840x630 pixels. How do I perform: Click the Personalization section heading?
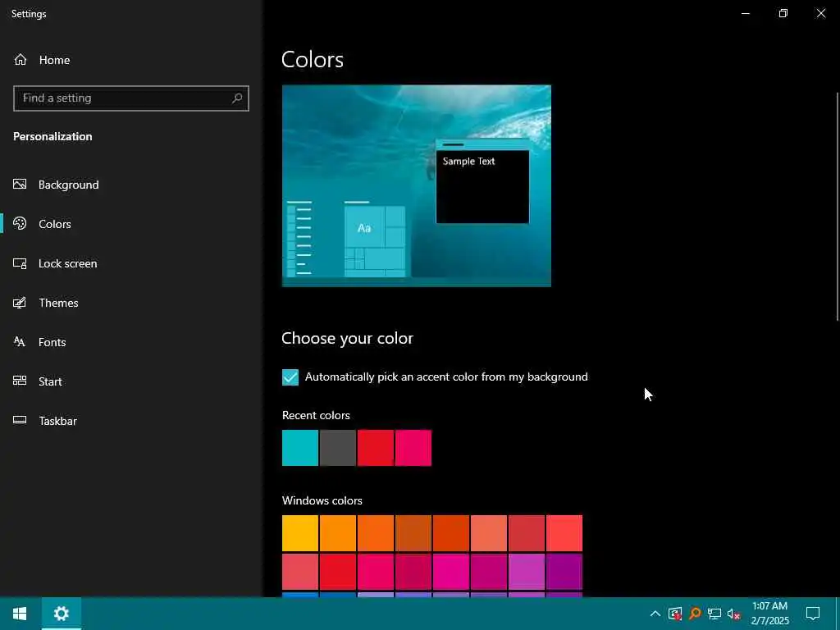[x=52, y=137]
